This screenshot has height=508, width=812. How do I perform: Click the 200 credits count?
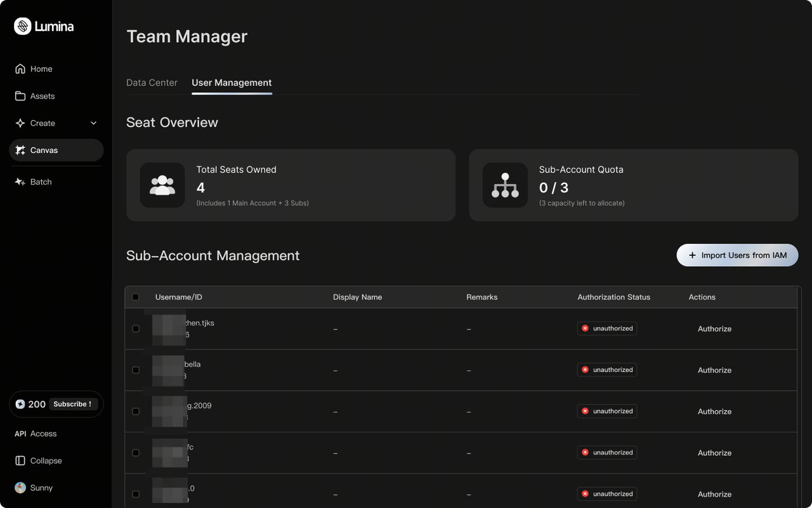(x=37, y=404)
